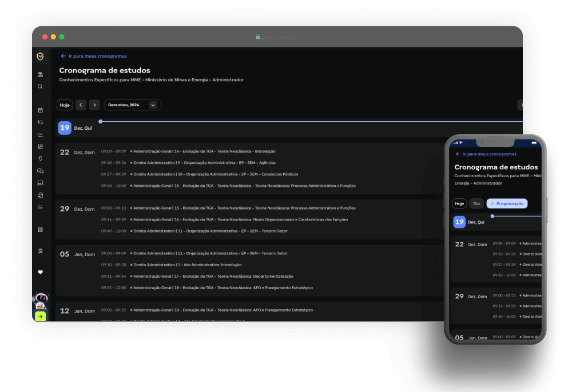The height and width of the screenshot is (392, 576).
Task: Click the timeline marker dot beside 19 Dez
Action: 101,121
